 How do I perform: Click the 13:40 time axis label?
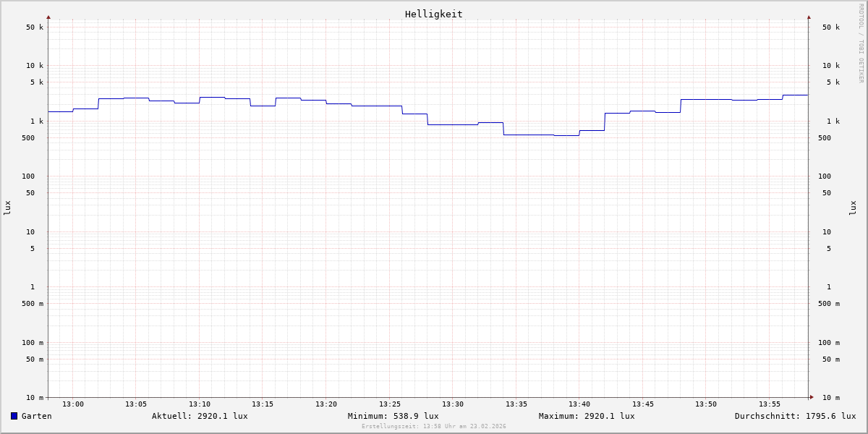click(579, 404)
